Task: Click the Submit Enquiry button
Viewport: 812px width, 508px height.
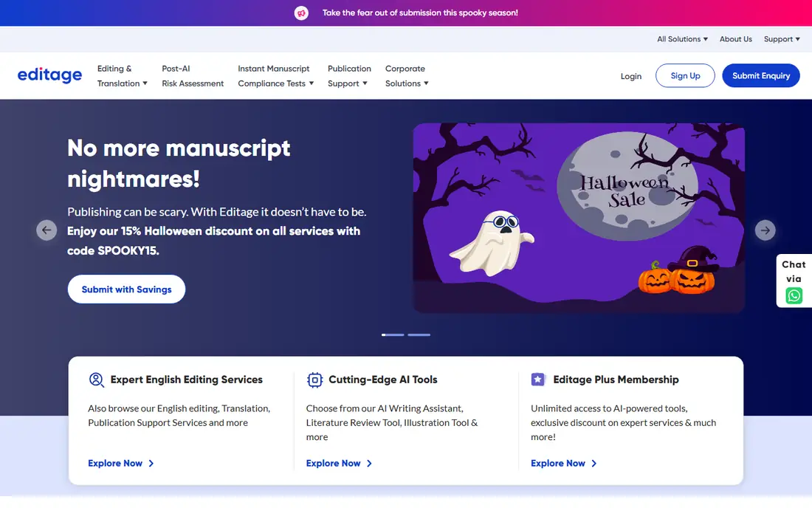Action: click(x=761, y=75)
